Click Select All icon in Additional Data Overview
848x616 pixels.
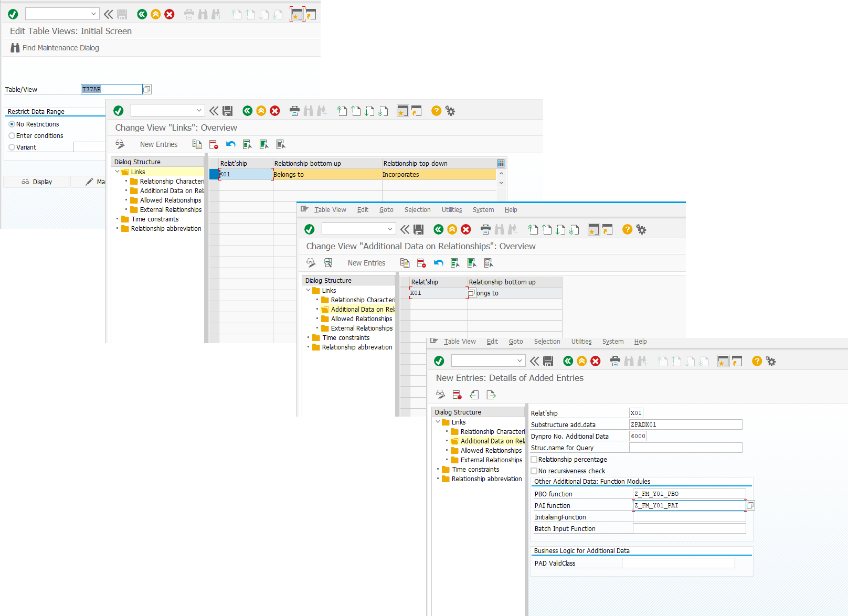[x=455, y=263]
